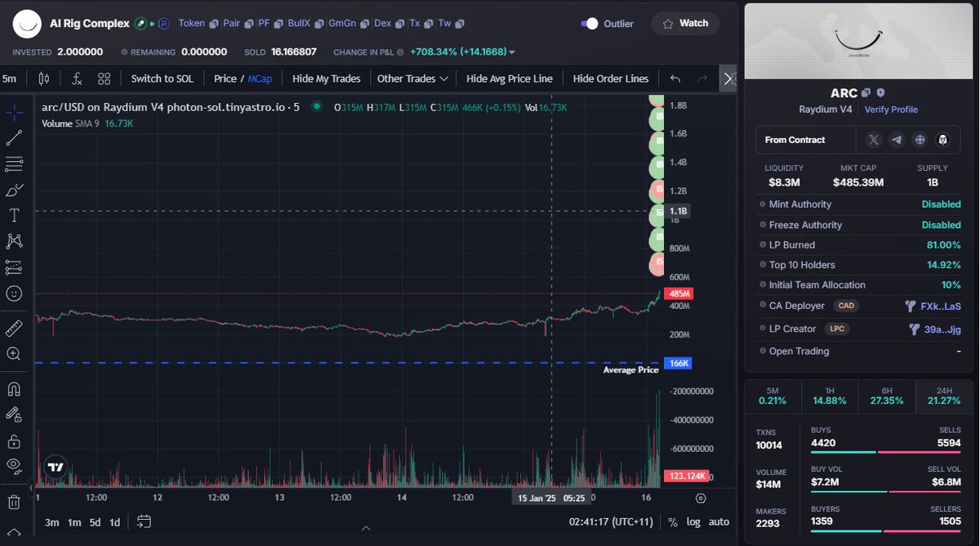This screenshot has width=980, height=546.
Task: Select the 5d date range
Action: point(96,522)
